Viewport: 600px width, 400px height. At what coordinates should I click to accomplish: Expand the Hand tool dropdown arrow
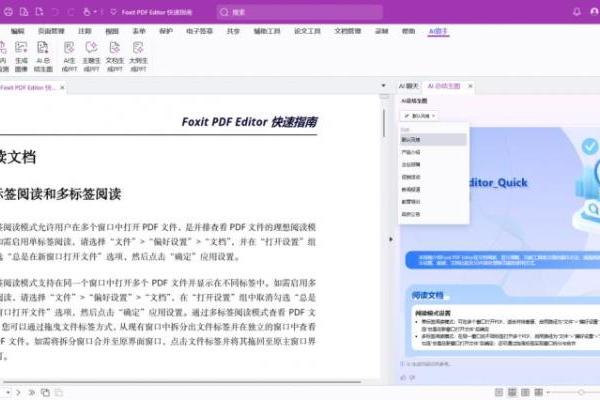point(95,12)
